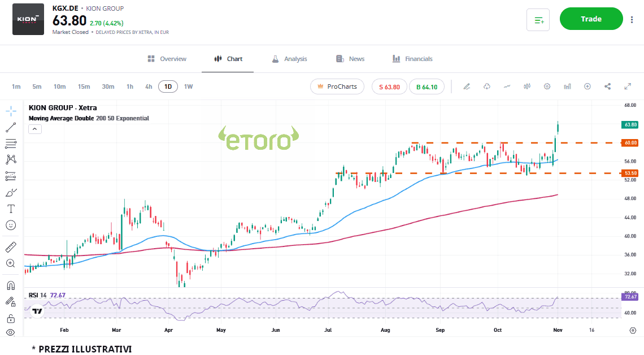Toggle lock all drawings
The width and height of the screenshot is (644, 355).
(x=11, y=318)
